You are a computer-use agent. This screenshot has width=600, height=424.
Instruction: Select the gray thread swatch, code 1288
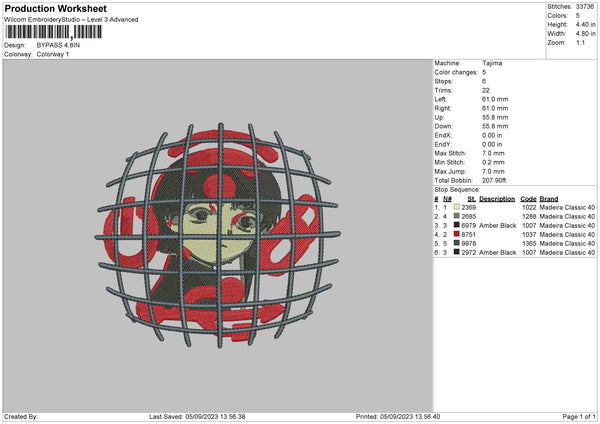point(456,216)
